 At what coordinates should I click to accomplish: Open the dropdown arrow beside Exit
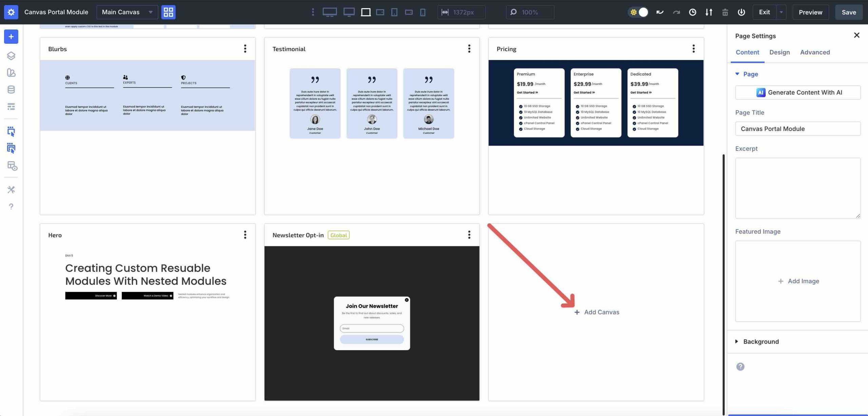click(x=781, y=12)
